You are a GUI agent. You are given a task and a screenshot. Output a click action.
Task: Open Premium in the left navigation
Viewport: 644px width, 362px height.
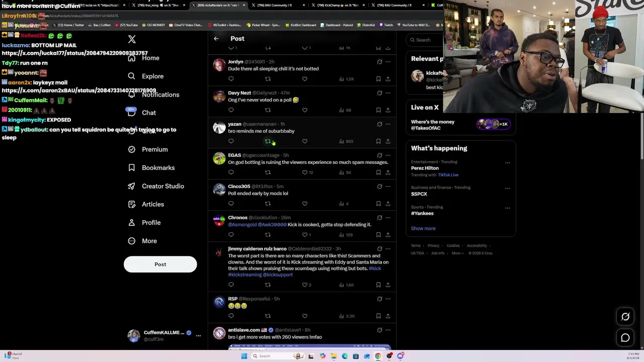148,149
